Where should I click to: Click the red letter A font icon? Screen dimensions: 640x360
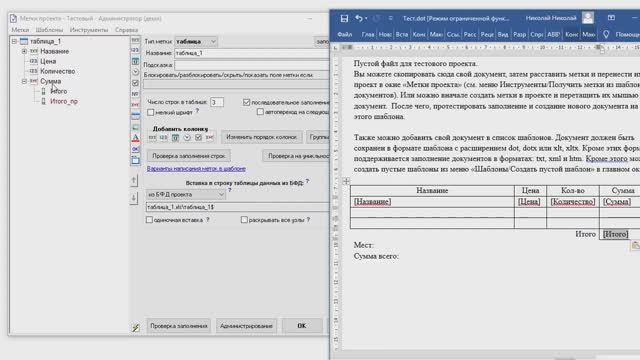pyautogui.click(x=135, y=138)
